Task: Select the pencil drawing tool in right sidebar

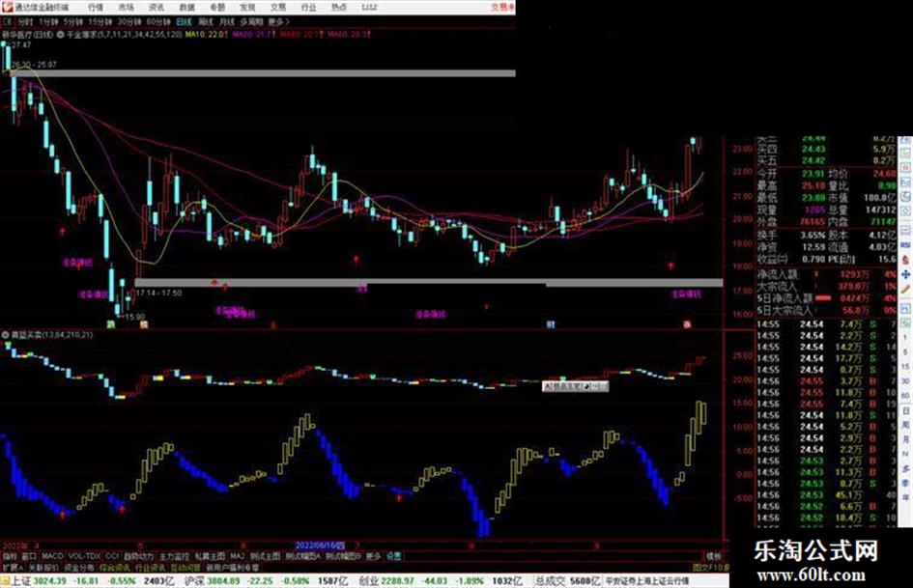Action: click(x=906, y=289)
